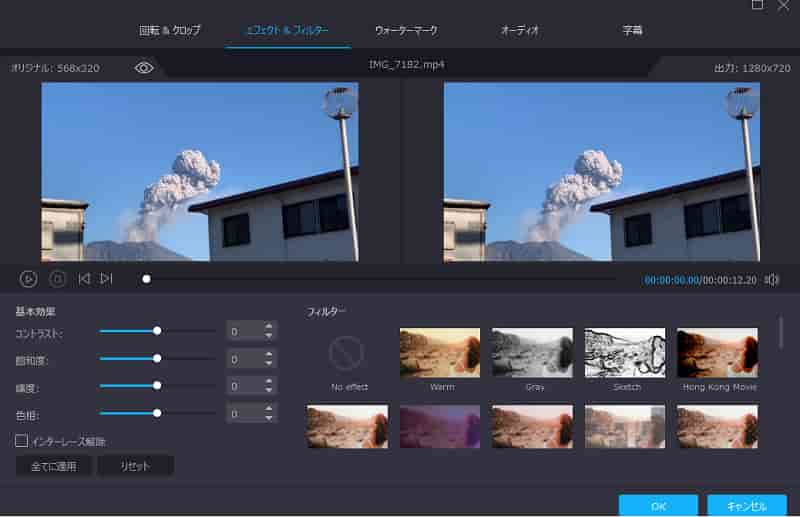Toggle the eye preview icon

[x=144, y=68]
